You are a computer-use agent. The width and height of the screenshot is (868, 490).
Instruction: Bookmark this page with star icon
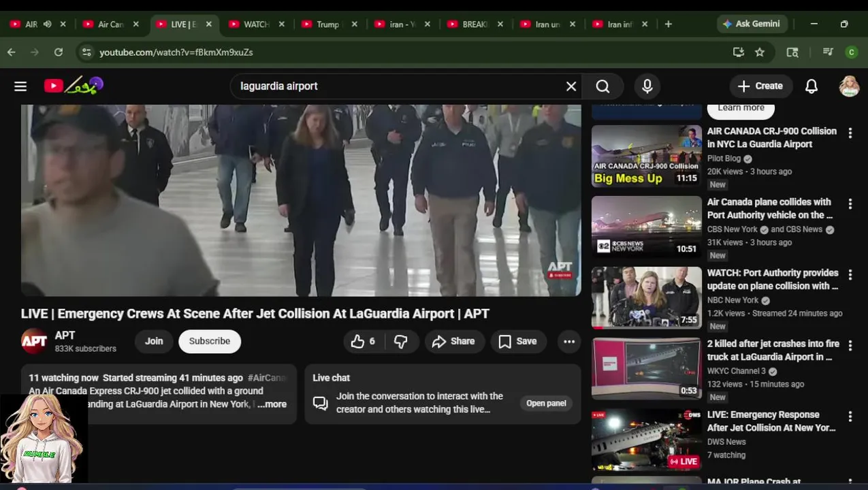pos(760,52)
